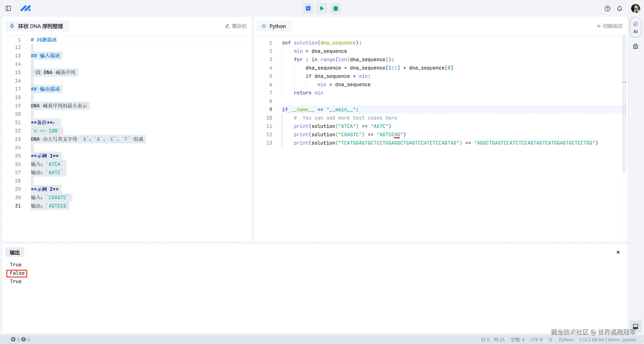Click the MarsCode logo icon
The image size is (644, 344).
click(x=26, y=8)
